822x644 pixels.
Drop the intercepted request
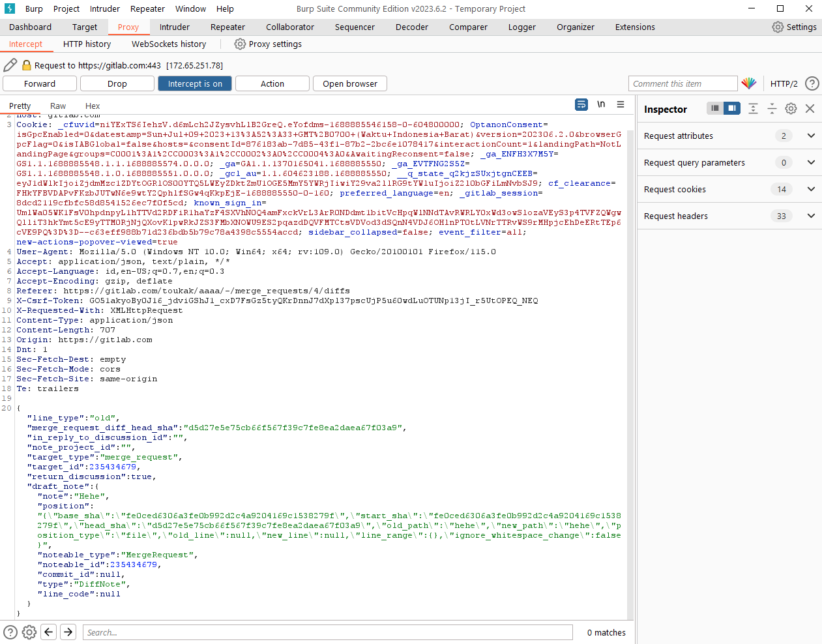tap(117, 83)
